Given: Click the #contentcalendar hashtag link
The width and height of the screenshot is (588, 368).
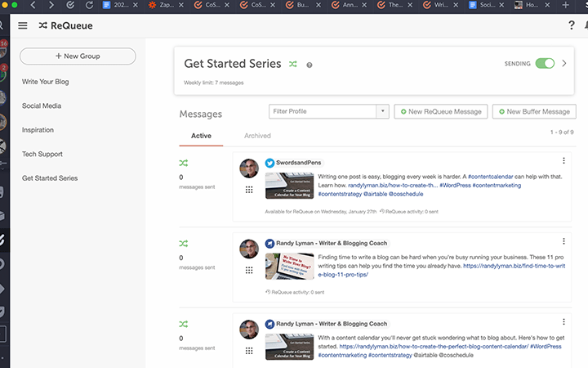Looking at the screenshot, I should pos(491,177).
